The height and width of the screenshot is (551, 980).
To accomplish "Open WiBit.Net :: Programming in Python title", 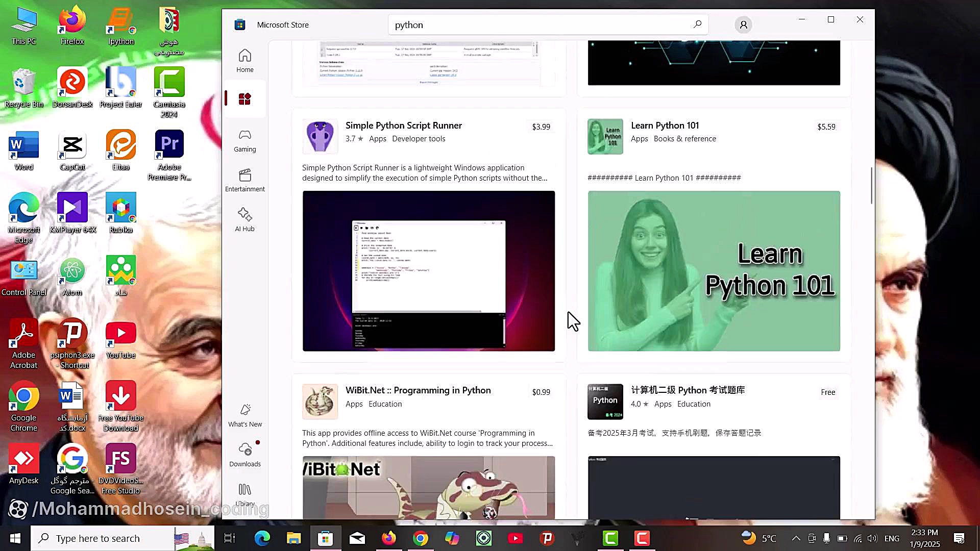I will (x=418, y=390).
